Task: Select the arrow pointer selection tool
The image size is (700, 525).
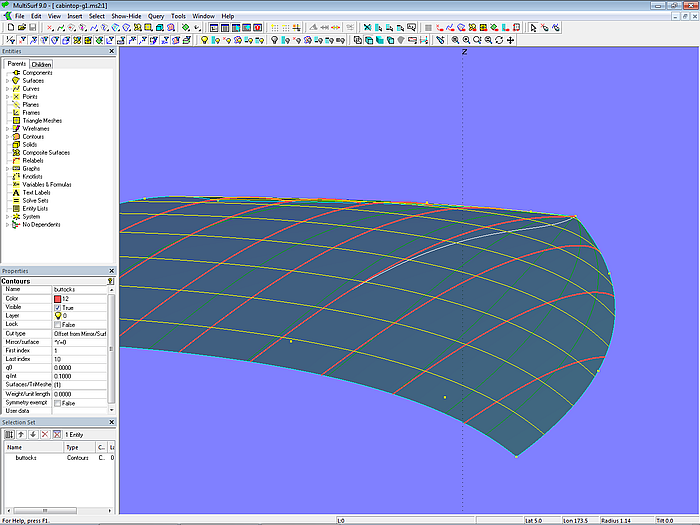Action: (531, 28)
